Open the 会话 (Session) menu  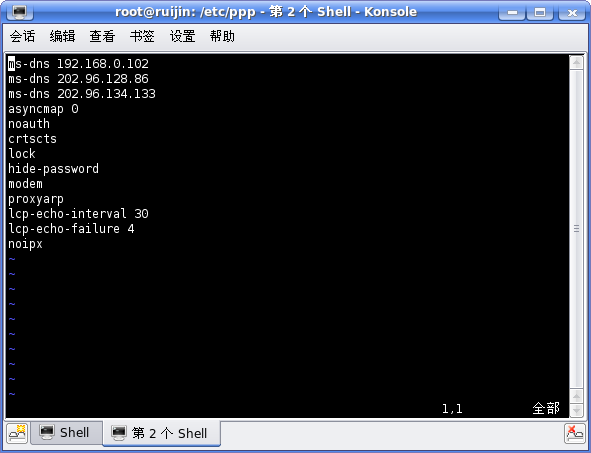pos(22,36)
